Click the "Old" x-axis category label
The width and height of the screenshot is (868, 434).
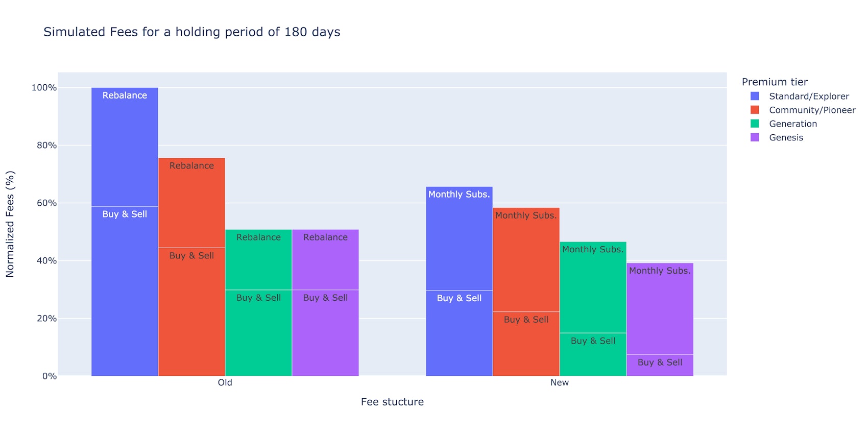225,382
